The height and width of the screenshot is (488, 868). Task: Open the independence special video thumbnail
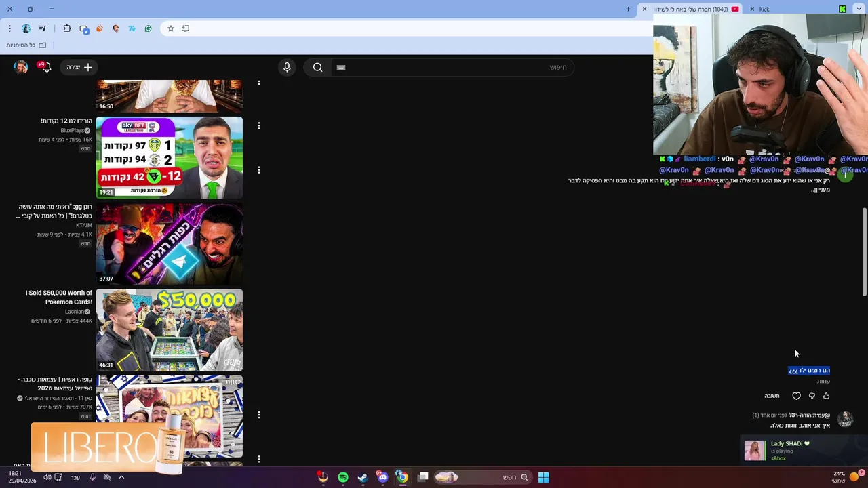point(169,415)
